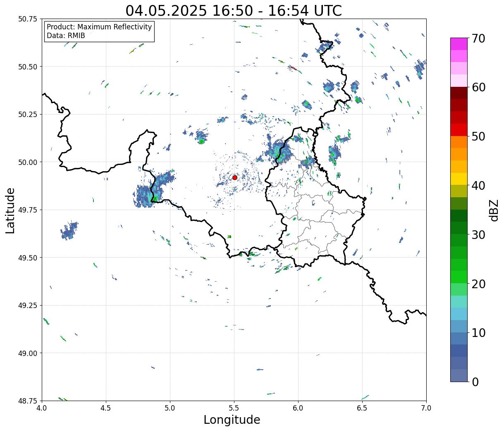Click the latitude tick label 50.75
Image resolution: width=504 pixels, height=430 pixels.
pyautogui.click(x=28, y=19)
